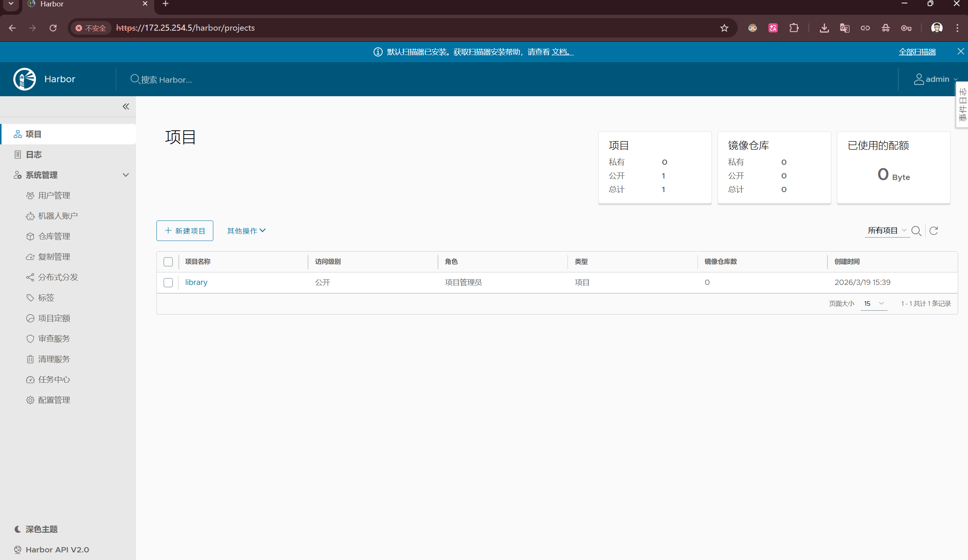This screenshot has width=968, height=560.
Task: Toggle 深色主题 dark theme
Action: [41, 529]
